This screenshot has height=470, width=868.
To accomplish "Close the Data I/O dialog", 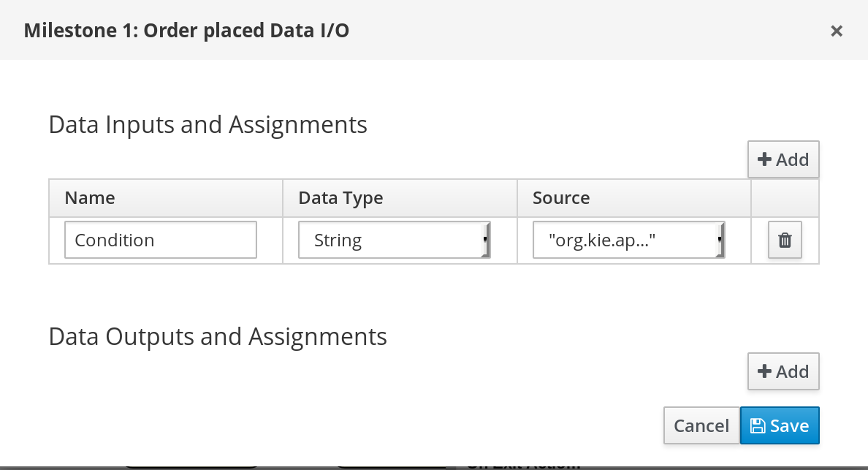I will coord(837,31).
